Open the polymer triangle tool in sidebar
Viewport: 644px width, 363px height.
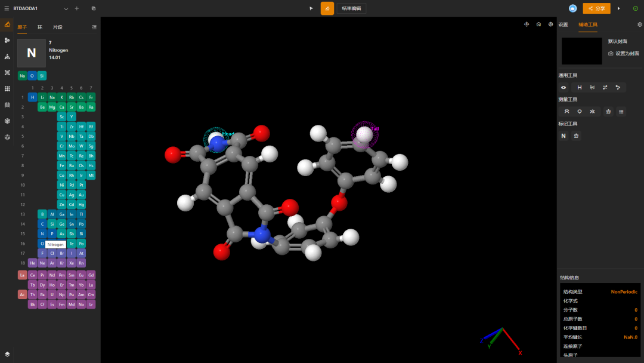[x=7, y=57]
